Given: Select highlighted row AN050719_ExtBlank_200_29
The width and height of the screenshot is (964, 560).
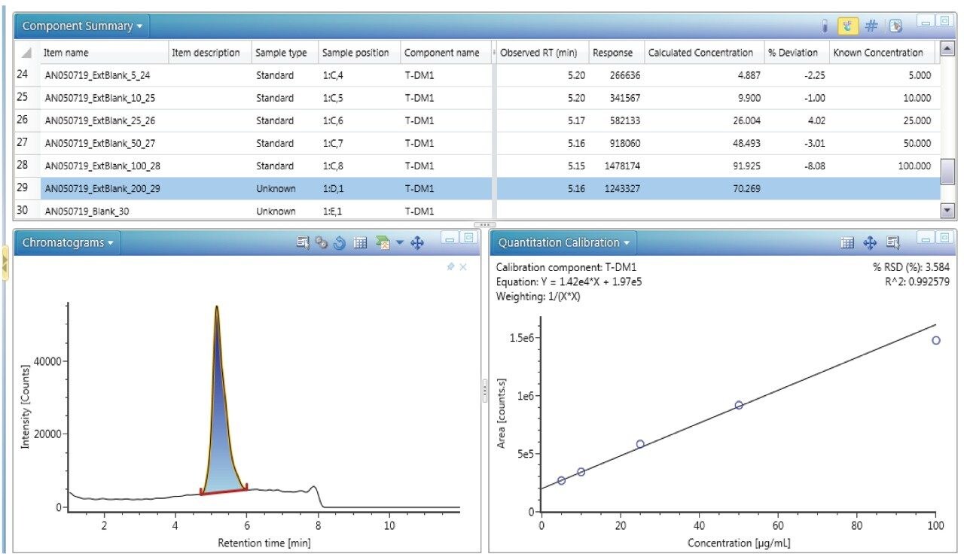Looking at the screenshot, I should pos(477,188).
